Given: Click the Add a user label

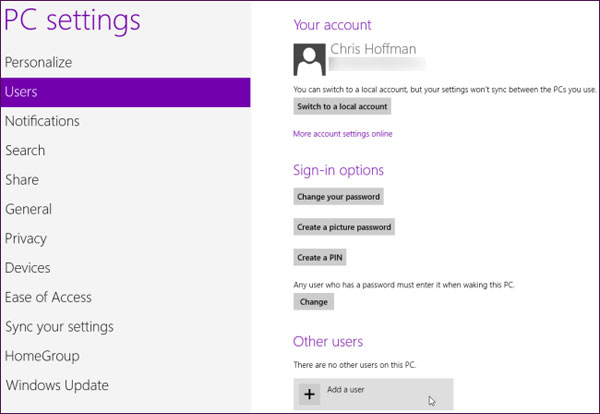Looking at the screenshot, I should 346,390.
